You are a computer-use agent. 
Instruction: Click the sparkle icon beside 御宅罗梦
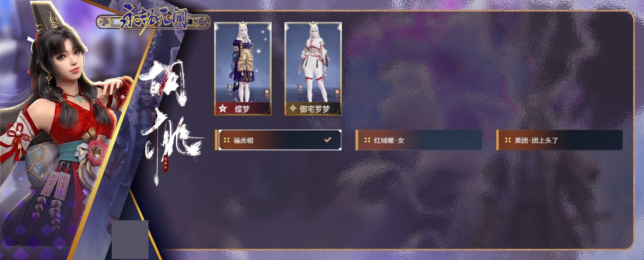click(x=292, y=108)
